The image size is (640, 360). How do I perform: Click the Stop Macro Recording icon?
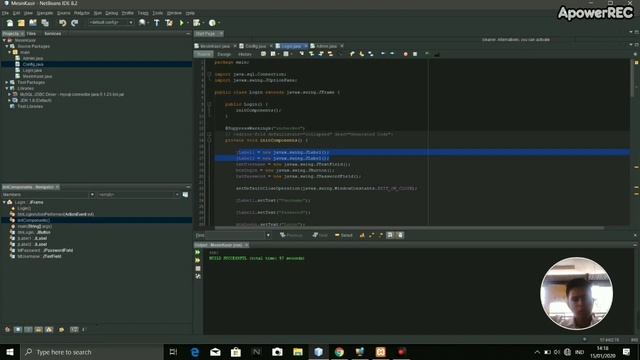click(415, 54)
